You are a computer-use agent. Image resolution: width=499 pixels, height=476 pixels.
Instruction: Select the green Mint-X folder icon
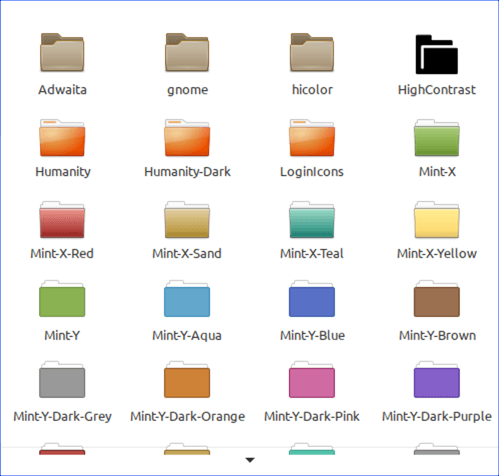coord(437,137)
